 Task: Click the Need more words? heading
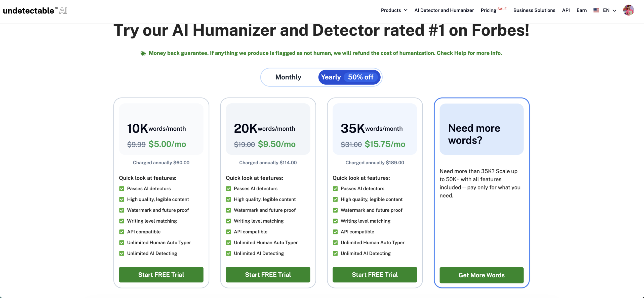tap(474, 134)
